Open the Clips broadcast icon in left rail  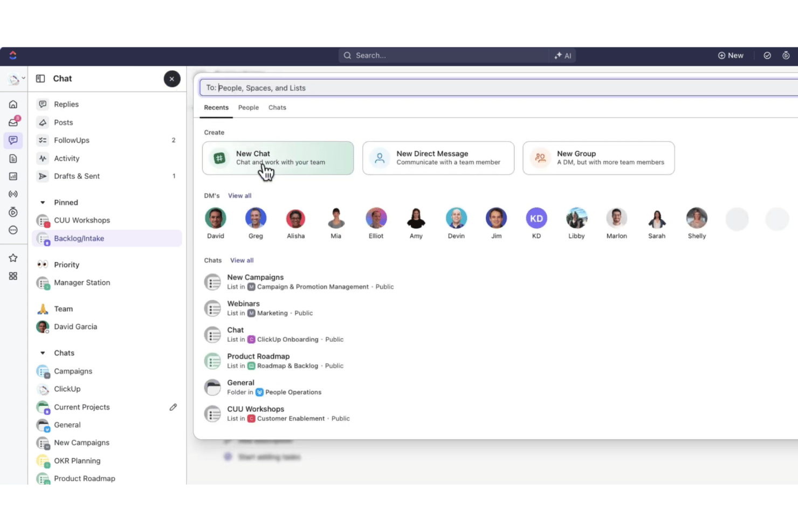click(x=13, y=194)
